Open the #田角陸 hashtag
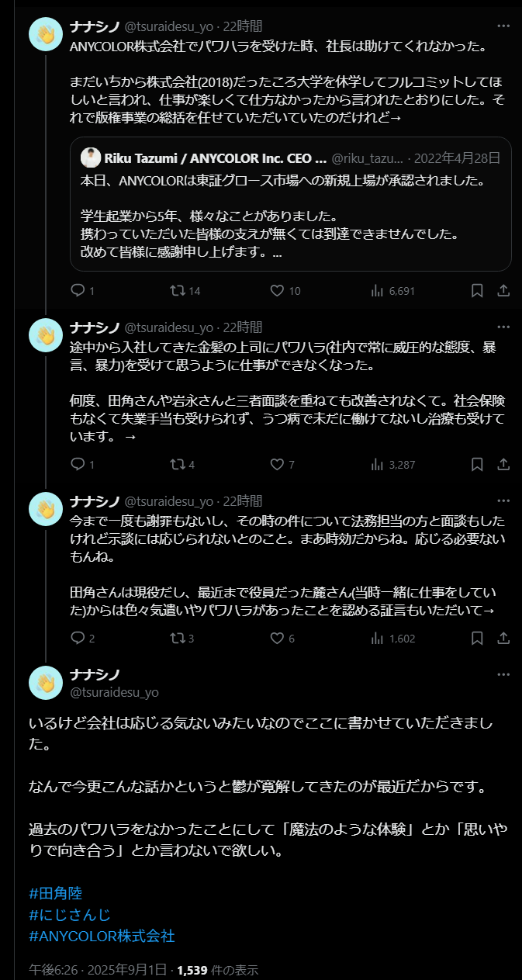The height and width of the screenshot is (980, 522). coord(55,893)
